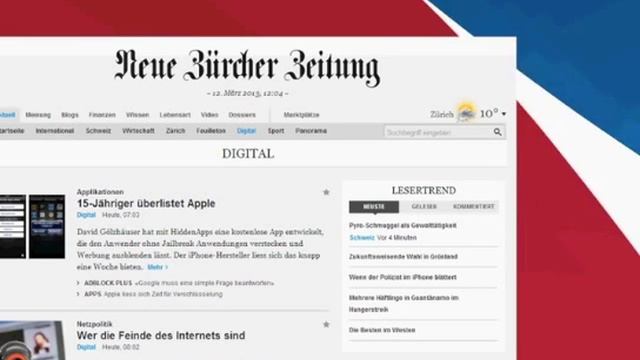Click the Neue Zürcher Zeitung masthead logo
Viewport: 640px width, 360px height.
(247, 68)
